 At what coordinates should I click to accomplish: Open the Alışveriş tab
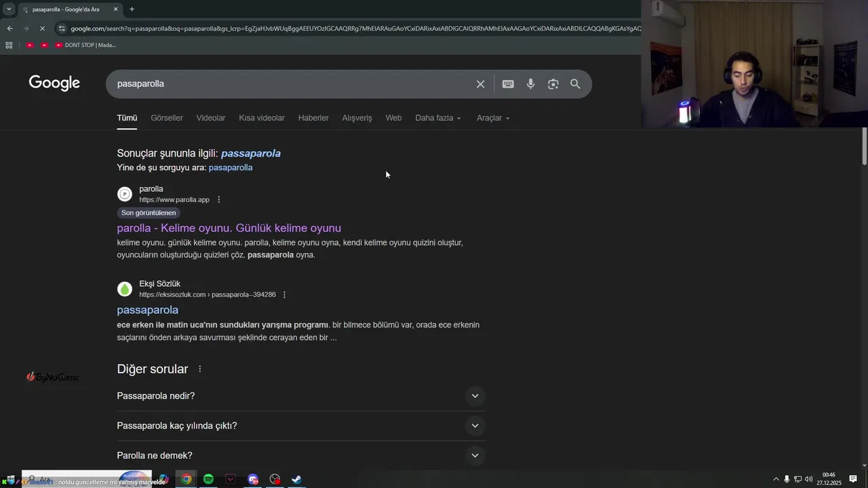pyautogui.click(x=357, y=118)
